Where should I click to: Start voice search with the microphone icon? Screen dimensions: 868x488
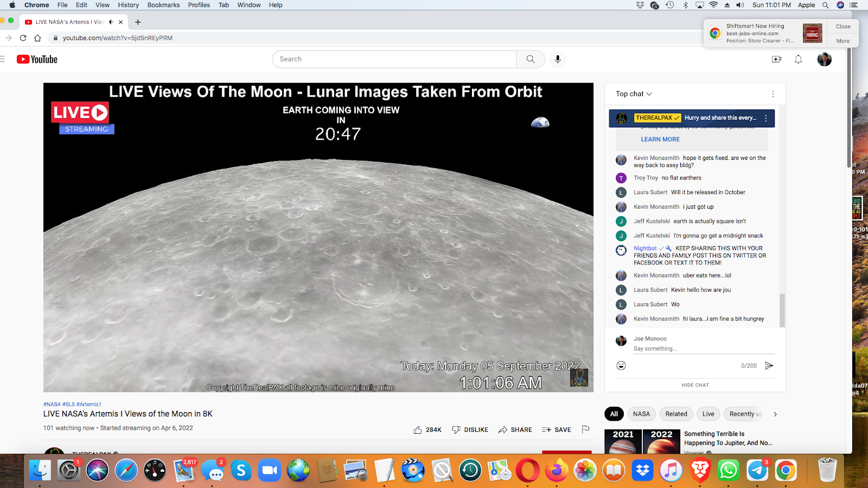coord(558,59)
